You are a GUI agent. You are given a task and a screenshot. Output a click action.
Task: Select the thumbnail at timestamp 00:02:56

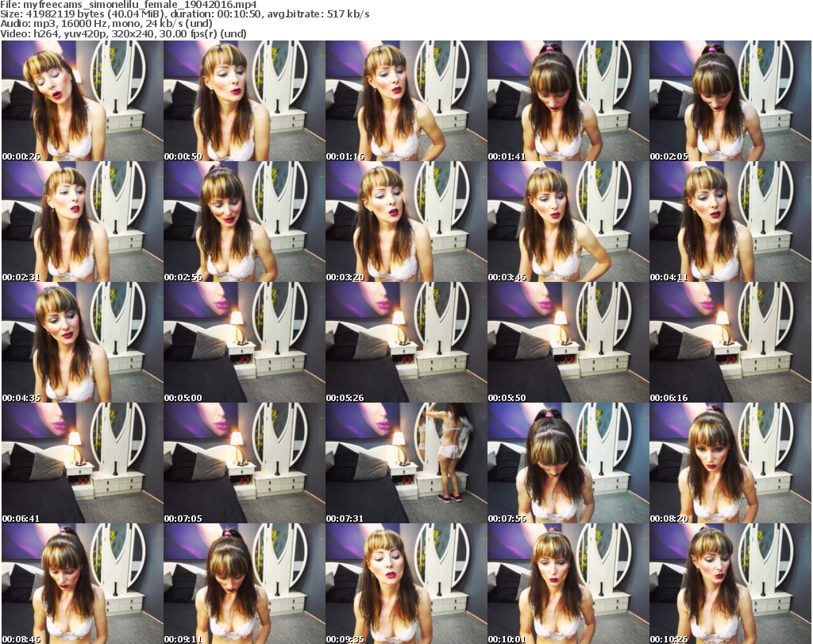[245, 222]
